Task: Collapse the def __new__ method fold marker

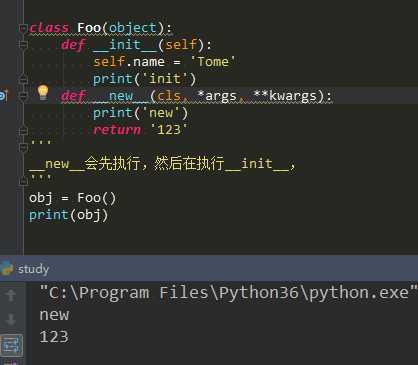Action: pos(23,96)
